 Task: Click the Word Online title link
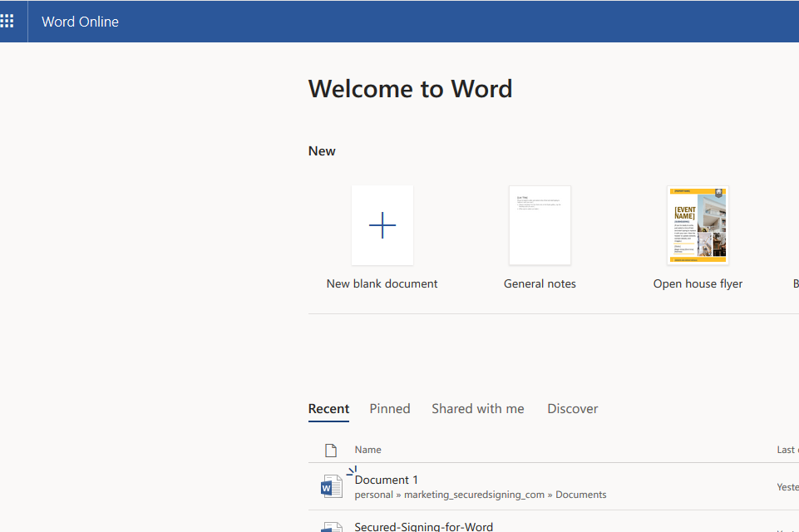(80, 22)
